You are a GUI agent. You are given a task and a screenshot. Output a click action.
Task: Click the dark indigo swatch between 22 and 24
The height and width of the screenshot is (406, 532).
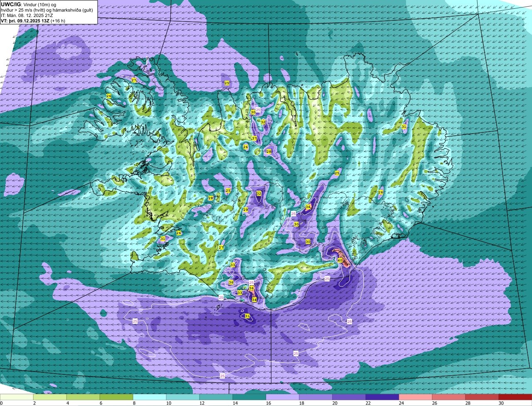point(382,397)
